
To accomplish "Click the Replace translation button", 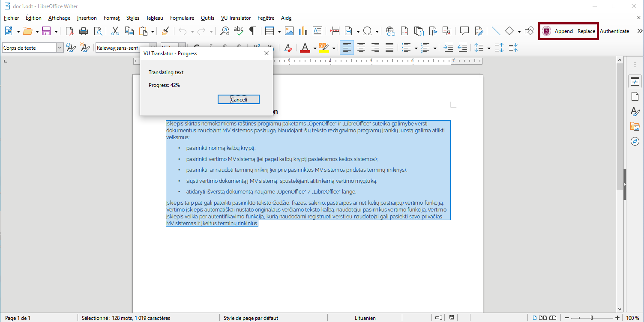I will tap(586, 31).
